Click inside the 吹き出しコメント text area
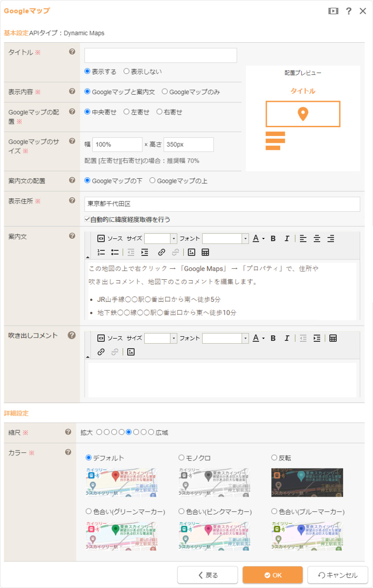 222,380
